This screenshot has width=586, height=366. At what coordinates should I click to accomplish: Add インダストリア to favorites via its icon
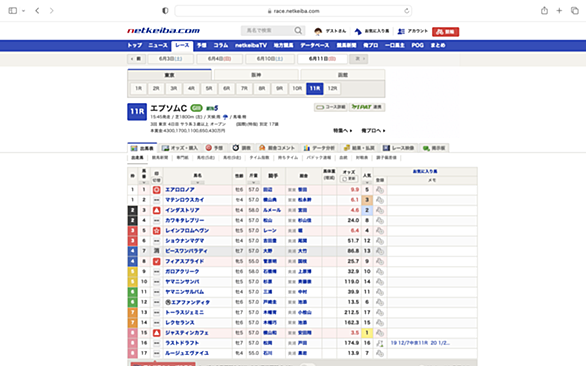pos(380,210)
